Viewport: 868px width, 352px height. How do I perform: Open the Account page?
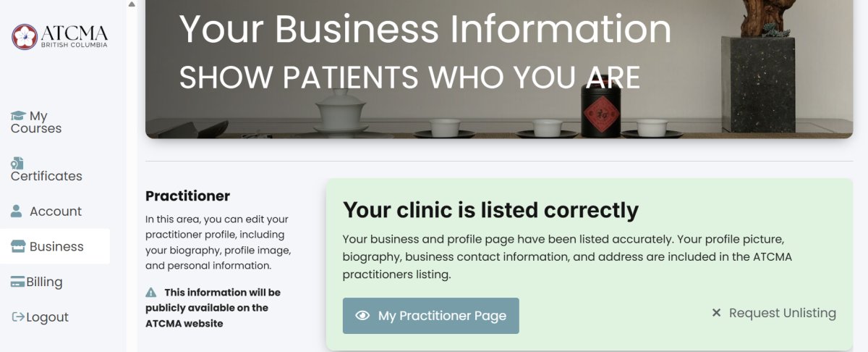pyautogui.click(x=55, y=211)
